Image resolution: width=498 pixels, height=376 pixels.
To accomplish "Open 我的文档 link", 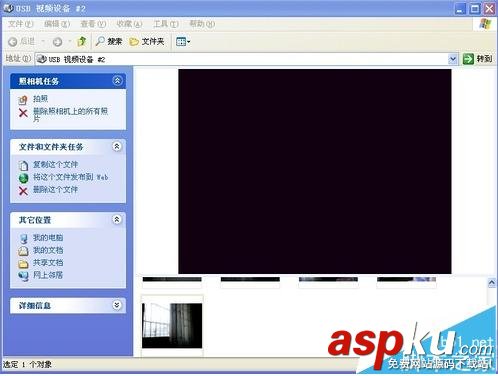I will [48, 250].
